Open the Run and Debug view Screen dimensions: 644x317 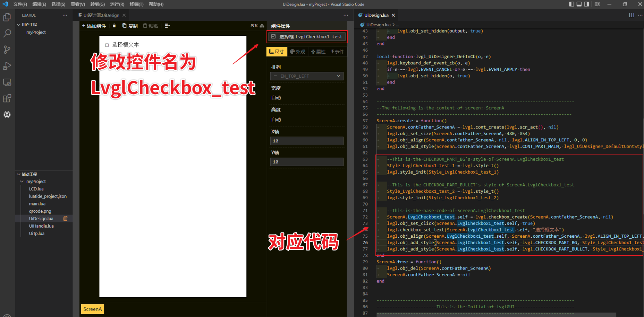click(7, 66)
